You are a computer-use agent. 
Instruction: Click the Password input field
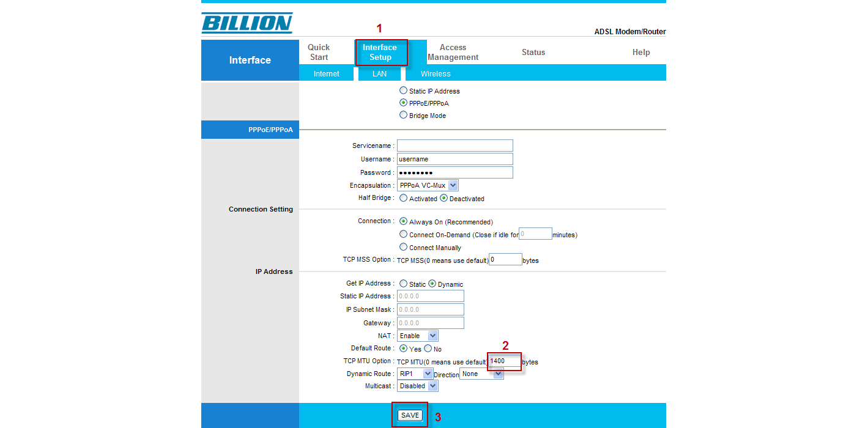point(455,172)
